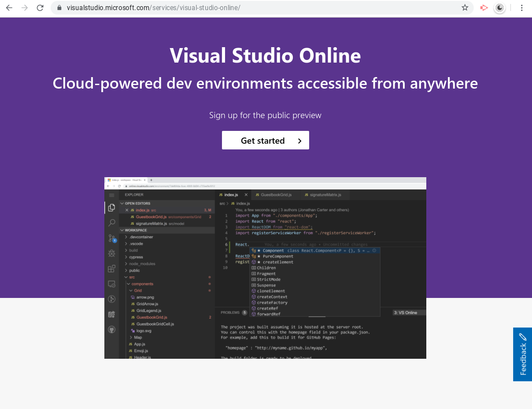This screenshot has width=532, height=409.
Task: Reload the Visual Studio Online page
Action: point(40,7)
